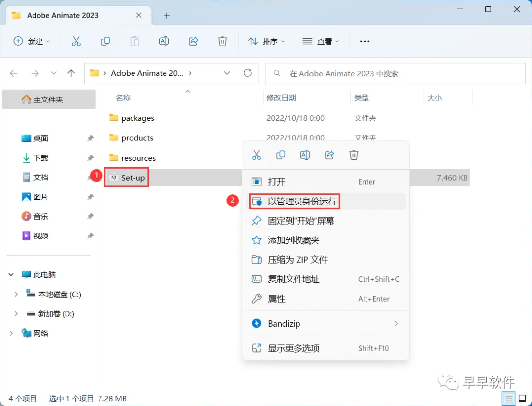
Task: Choose 打开 in the context menu
Action: click(x=326, y=182)
